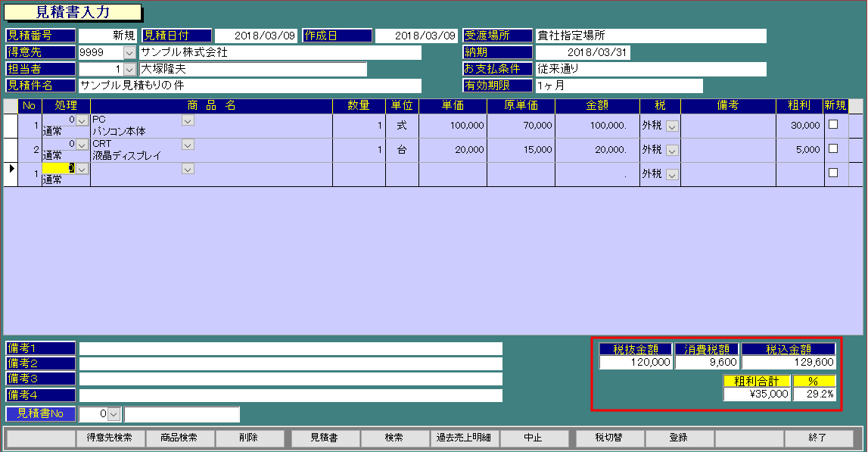Click the 単位 cell 台
Screen dimensions: 868x452
click(x=402, y=150)
